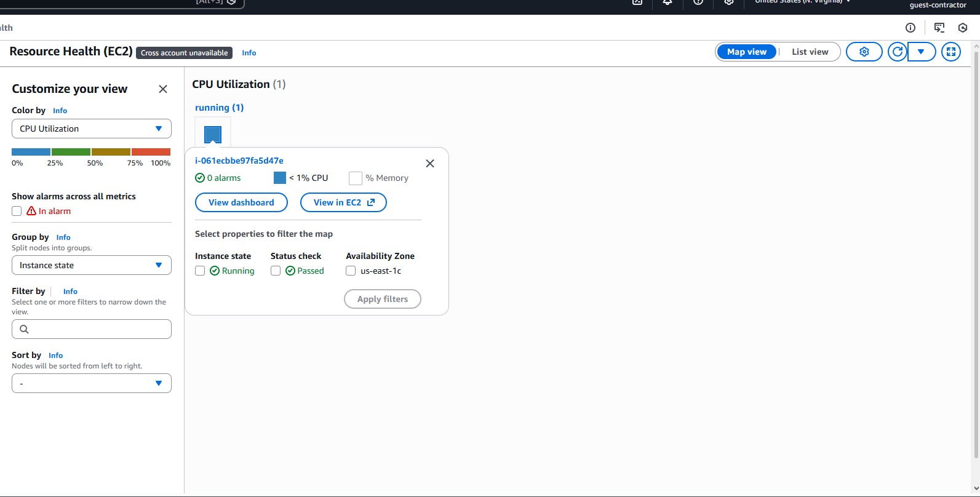Close the Customize your view panel
This screenshot has width=980, height=497.
tap(163, 89)
